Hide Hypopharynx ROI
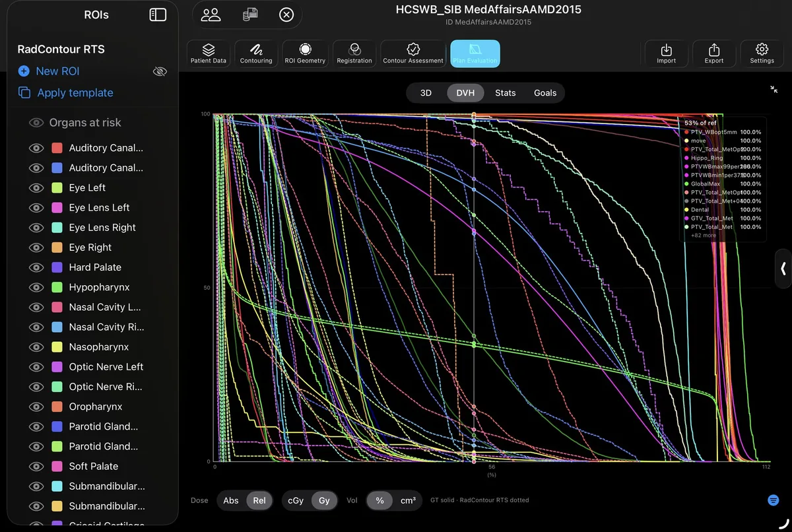The height and width of the screenshot is (532, 792). [x=37, y=287]
